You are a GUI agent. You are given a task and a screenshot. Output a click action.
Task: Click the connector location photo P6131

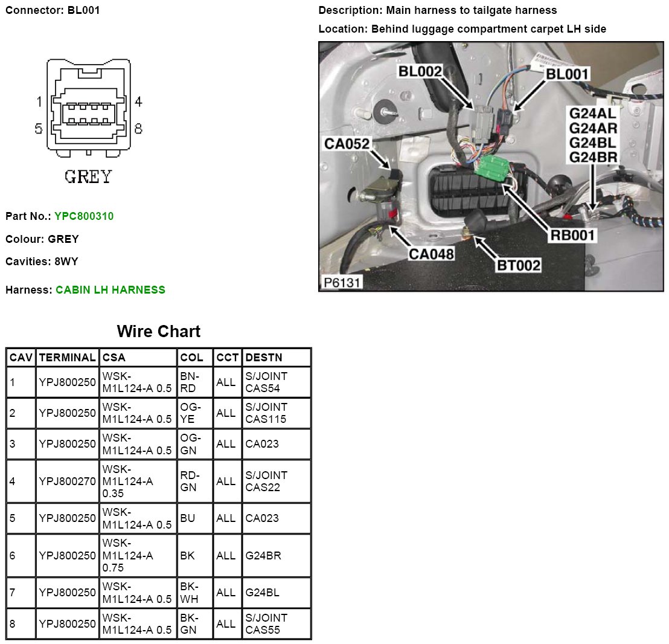491,167
